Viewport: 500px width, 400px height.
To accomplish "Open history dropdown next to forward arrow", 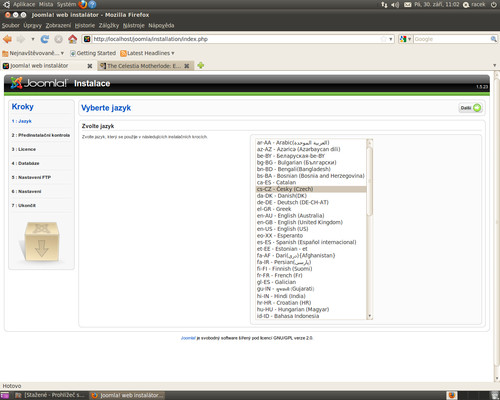I will pos(33,39).
